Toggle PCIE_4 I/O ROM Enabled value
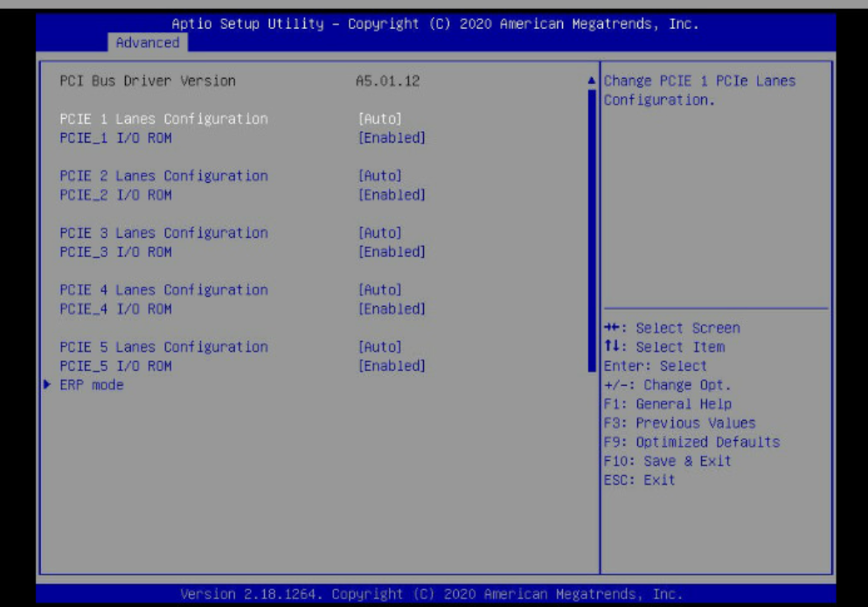 (x=392, y=309)
